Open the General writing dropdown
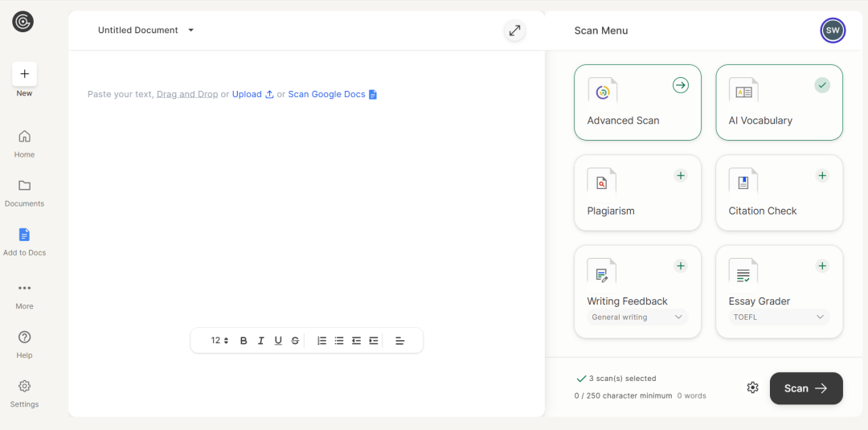This screenshot has height=430, width=868. 637,317
